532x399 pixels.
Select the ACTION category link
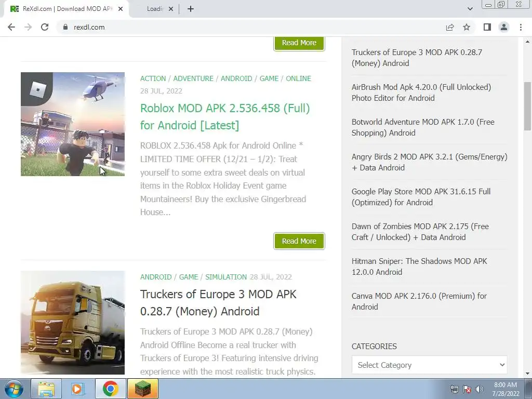(153, 78)
